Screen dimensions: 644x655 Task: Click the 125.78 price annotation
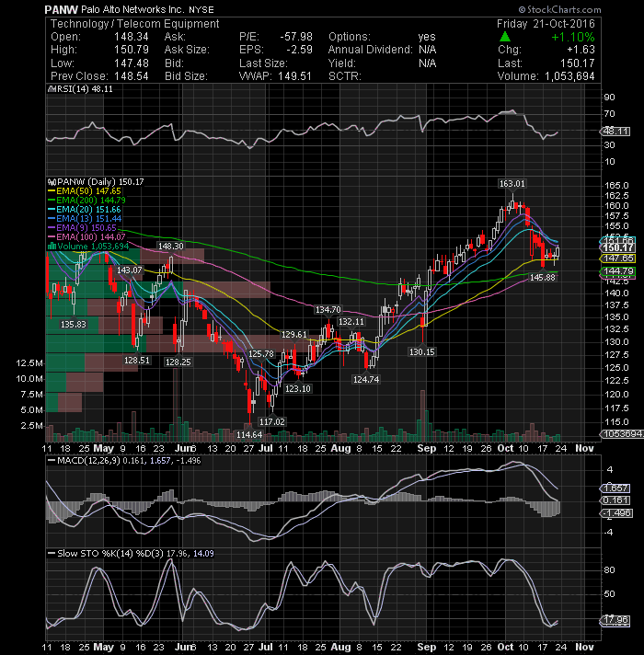[x=261, y=354]
